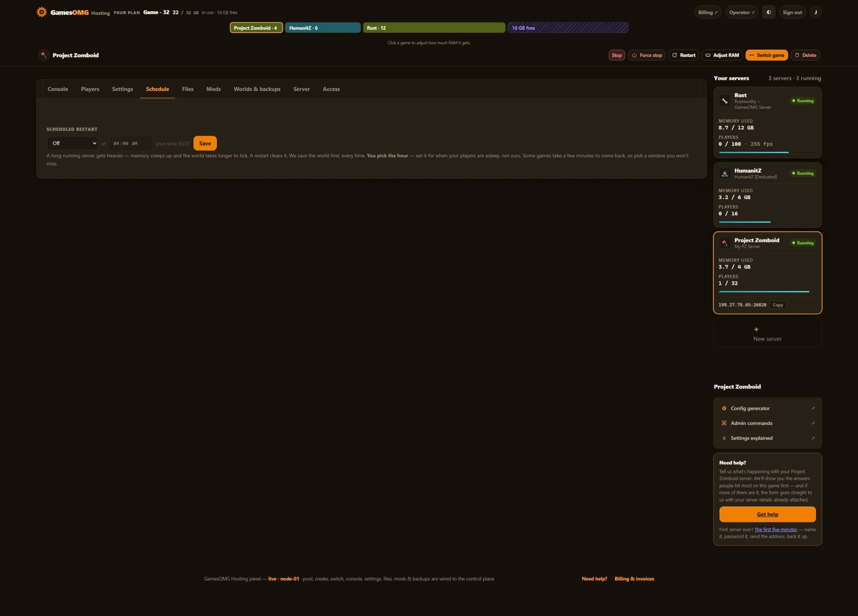This screenshot has height=616, width=858.
Task: Click the Running badge on the HumanitZ card
Action: [803, 173]
